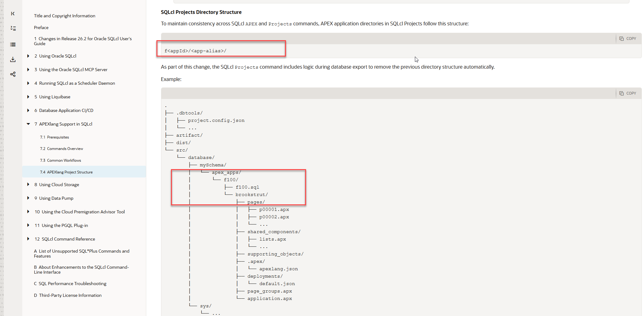The height and width of the screenshot is (316, 644).
Task: Open section 7.2 Commands Overview
Action: tap(62, 149)
